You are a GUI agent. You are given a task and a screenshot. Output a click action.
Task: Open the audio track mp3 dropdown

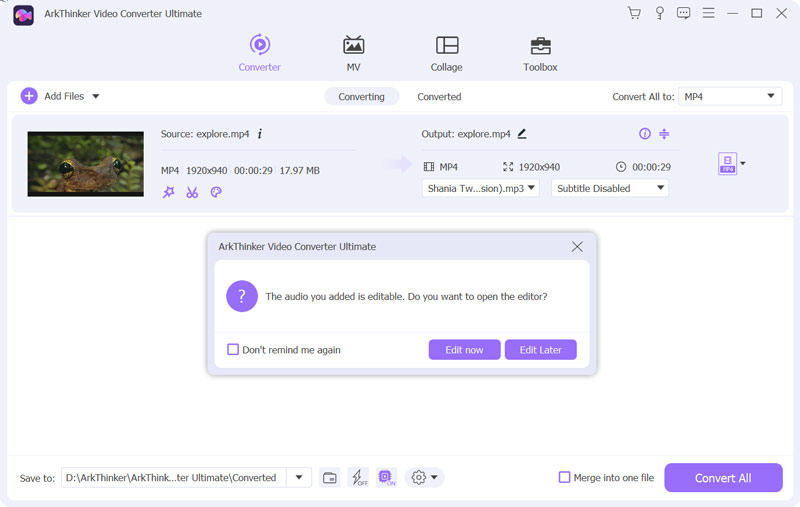(x=480, y=188)
